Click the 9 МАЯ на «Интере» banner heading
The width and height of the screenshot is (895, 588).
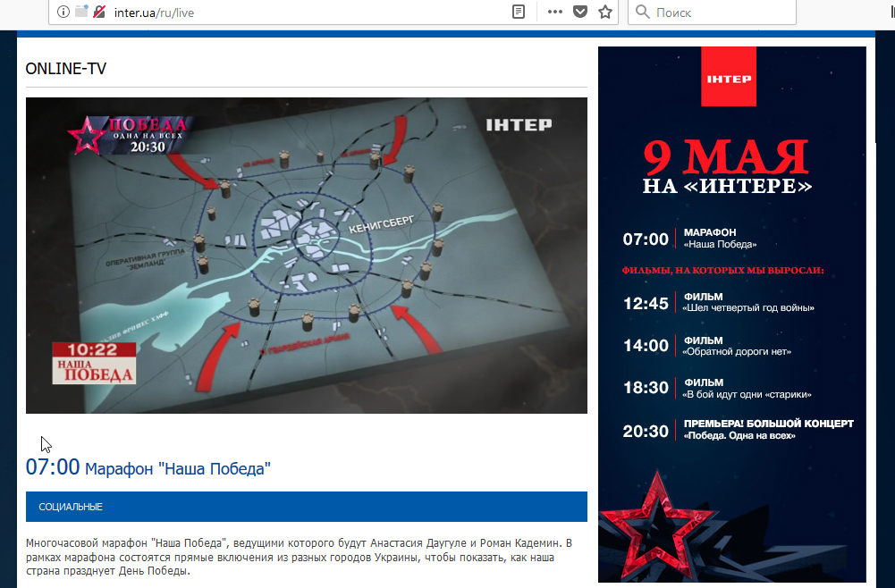pyautogui.click(x=727, y=167)
